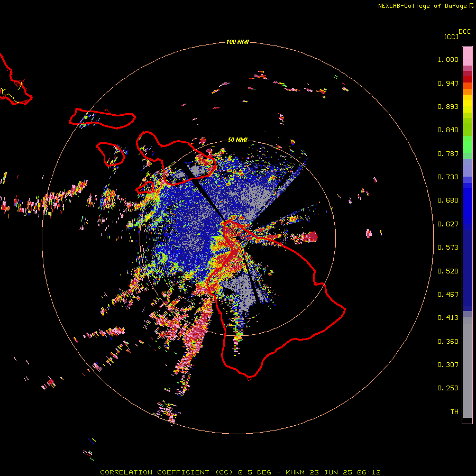Image resolution: width=476 pixels, height=476 pixels.
Task: Click the 0.893 scale value
Action: 448,106
